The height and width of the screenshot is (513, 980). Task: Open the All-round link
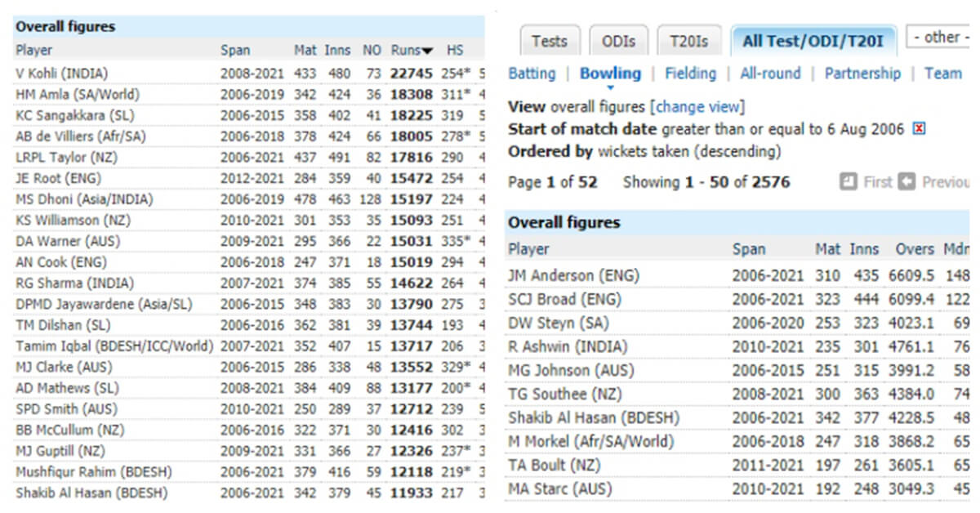(x=770, y=74)
